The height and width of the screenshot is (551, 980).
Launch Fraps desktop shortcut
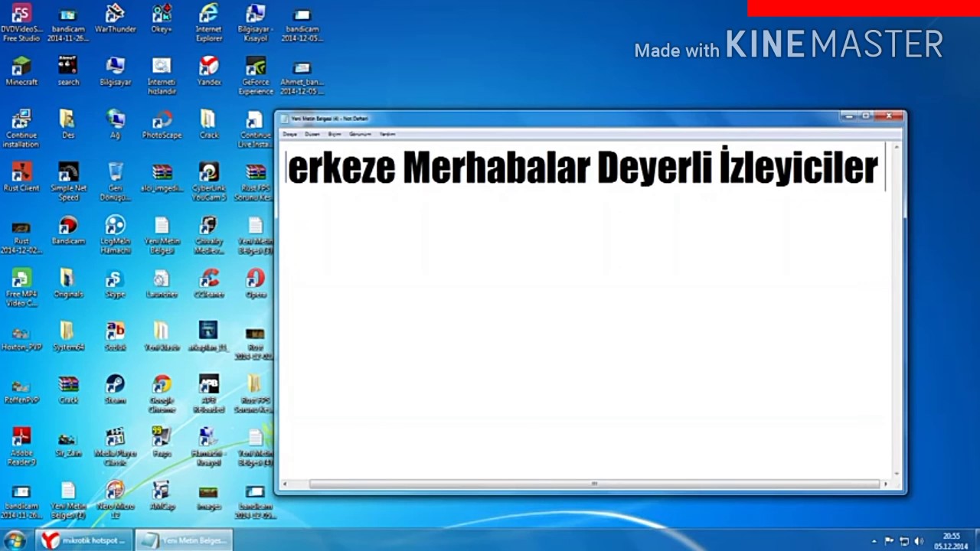pos(162,441)
